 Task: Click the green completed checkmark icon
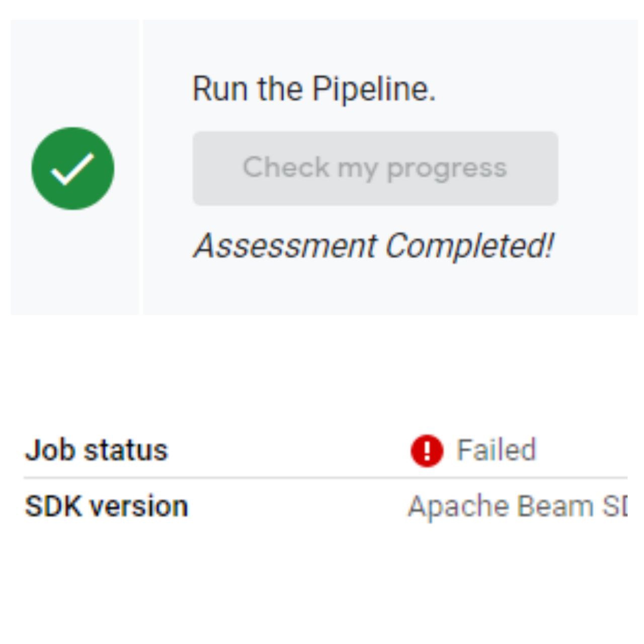pyautogui.click(x=73, y=168)
